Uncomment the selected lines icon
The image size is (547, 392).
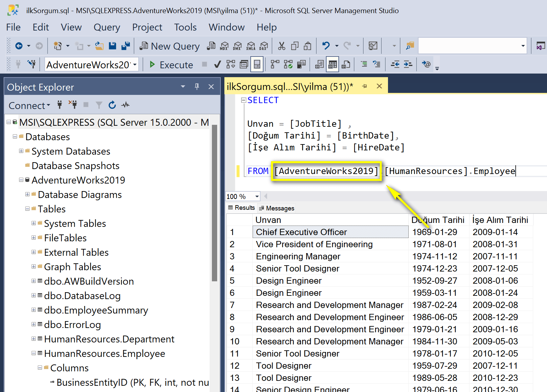[376, 64]
